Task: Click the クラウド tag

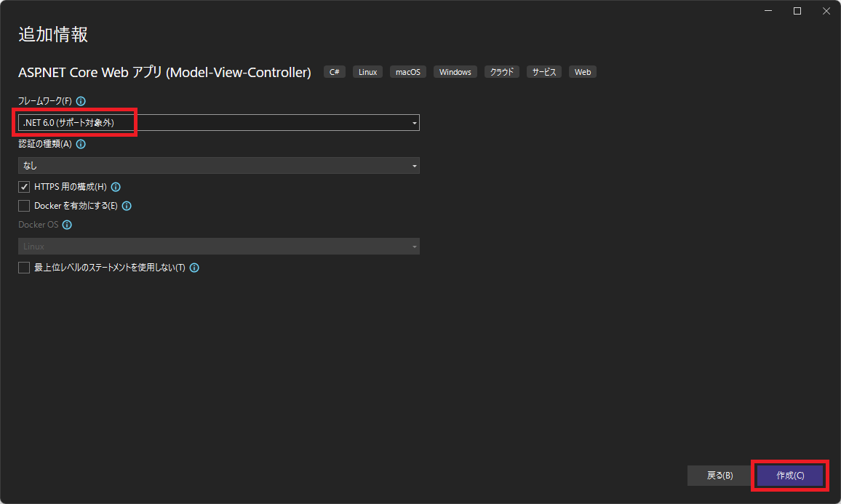Action: 501,72
